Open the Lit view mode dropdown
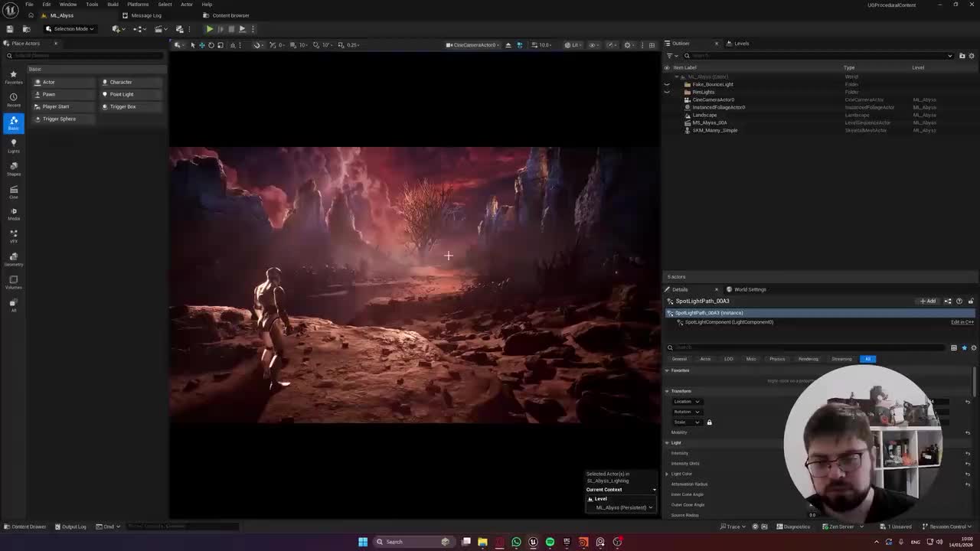This screenshot has width=980, height=551. click(573, 44)
